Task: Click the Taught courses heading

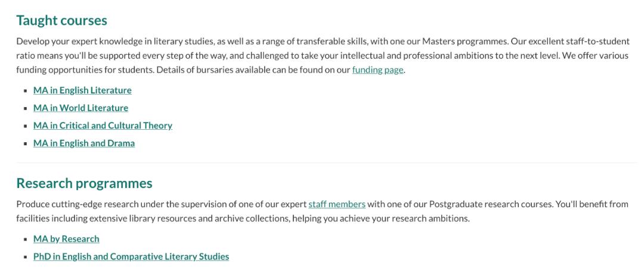Action: pos(61,20)
